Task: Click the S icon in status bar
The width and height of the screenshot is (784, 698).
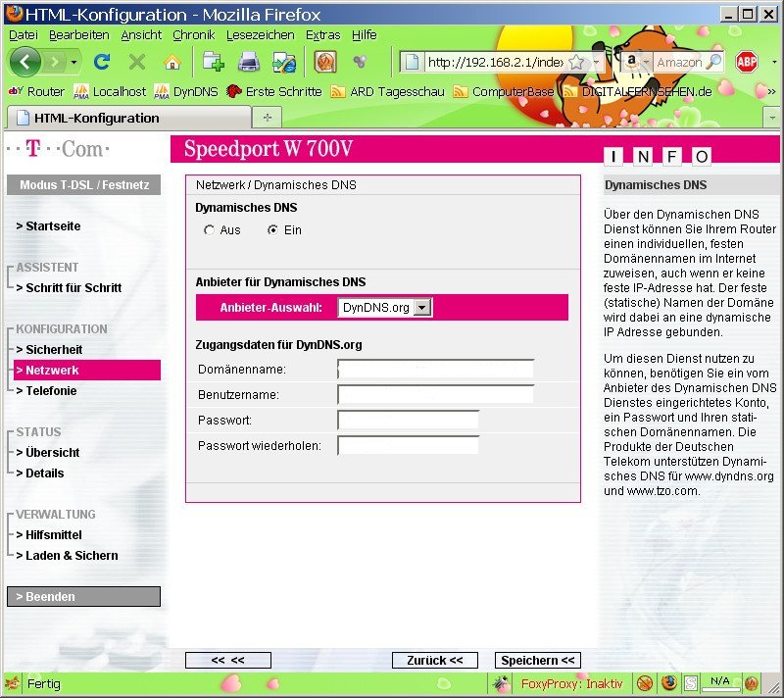Action: point(691,683)
